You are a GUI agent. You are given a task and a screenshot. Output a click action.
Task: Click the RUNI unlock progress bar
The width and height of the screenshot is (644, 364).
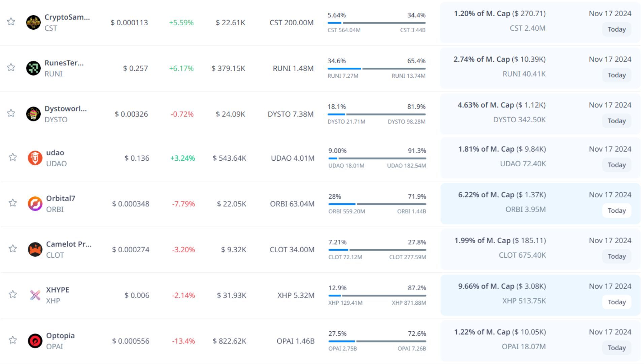pyautogui.click(x=376, y=69)
